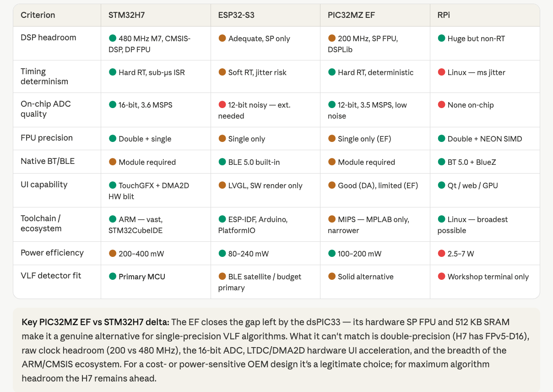This screenshot has height=392, width=553.
Task: Click the bold 'Key PIC32MZ EF vs STM32H7 delta:' heading
Action: [95, 322]
